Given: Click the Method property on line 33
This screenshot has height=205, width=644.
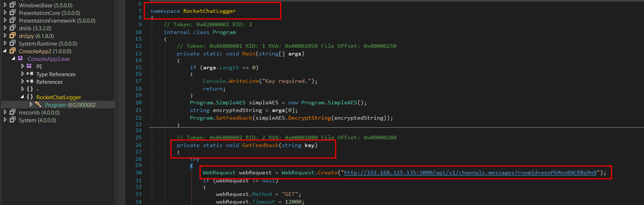Looking at the screenshot, I should point(262,194).
